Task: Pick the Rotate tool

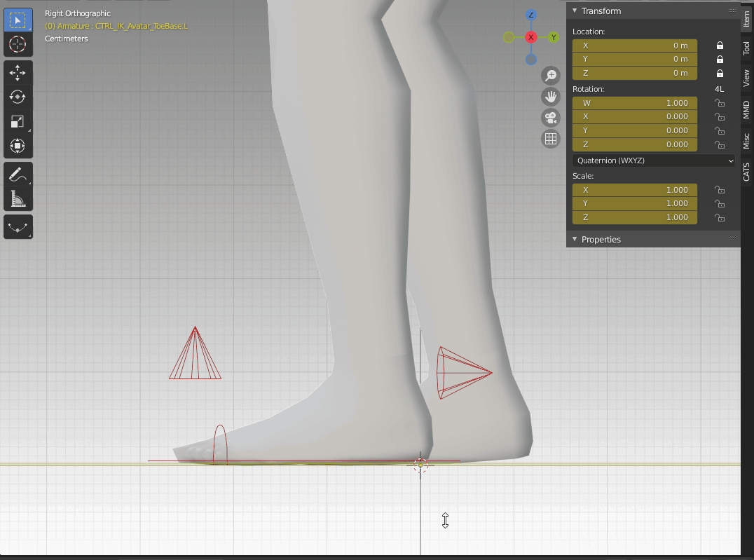Action: 18,97
